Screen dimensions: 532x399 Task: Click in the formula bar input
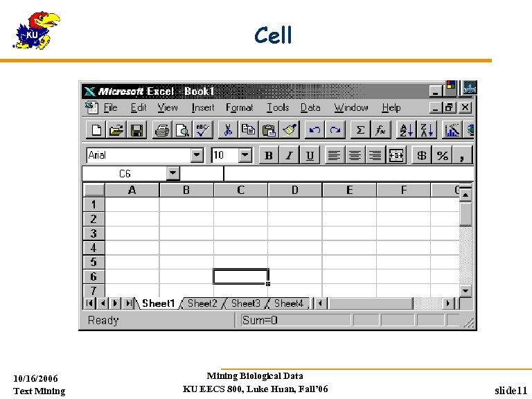point(349,173)
